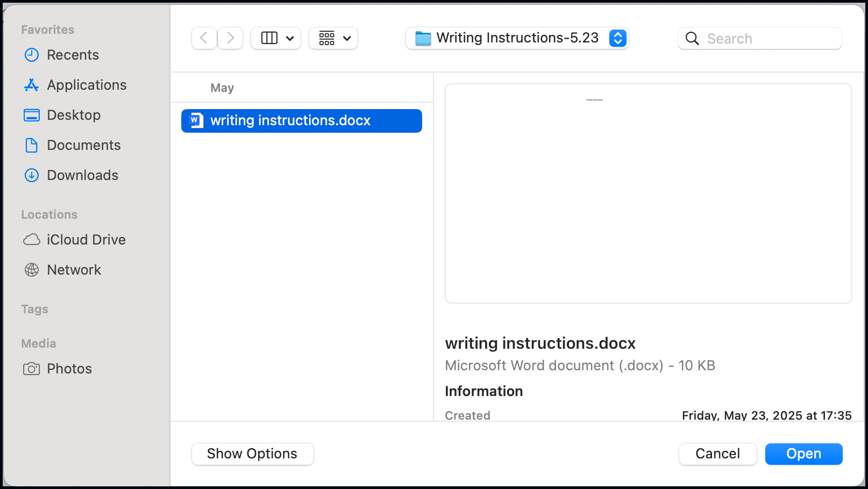Open the Writing Instructions-5.23 folder popup
This screenshot has height=489, width=868.
click(x=517, y=38)
